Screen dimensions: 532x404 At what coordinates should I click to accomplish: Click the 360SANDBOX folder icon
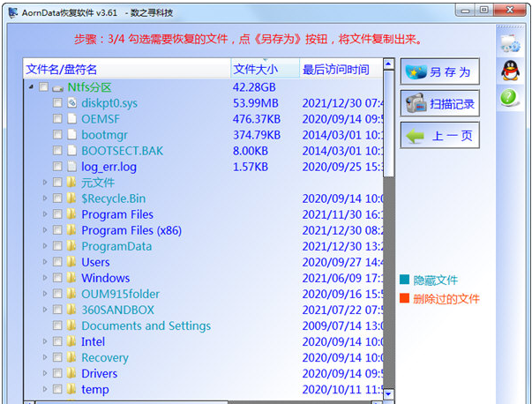click(71, 310)
